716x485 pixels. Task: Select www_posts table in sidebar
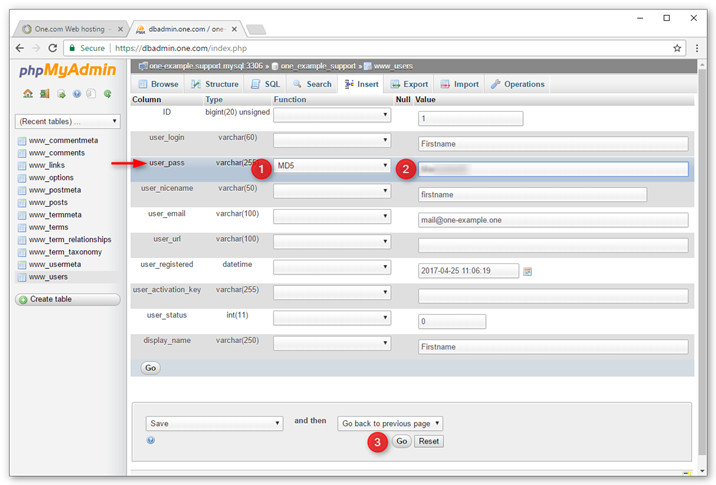(48, 202)
